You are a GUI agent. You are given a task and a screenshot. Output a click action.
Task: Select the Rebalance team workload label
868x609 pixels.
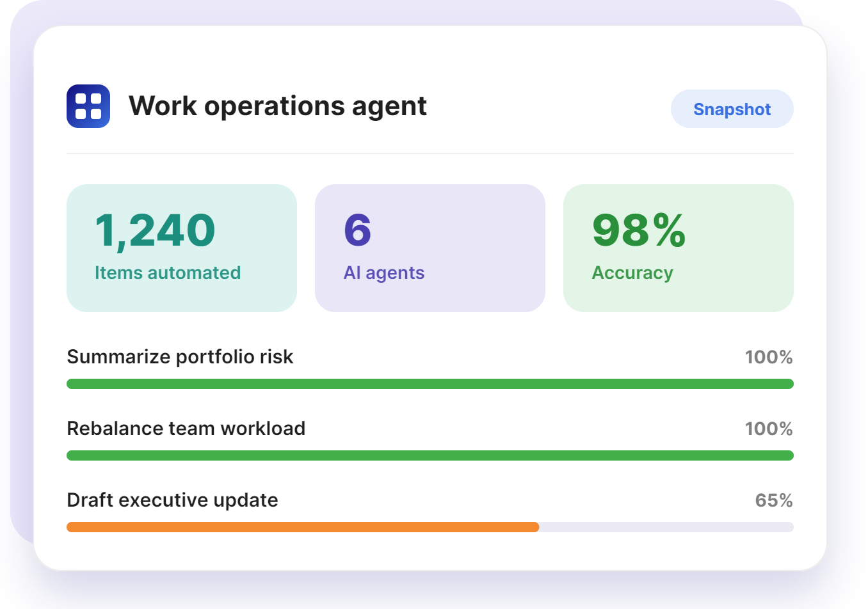pyautogui.click(x=186, y=429)
